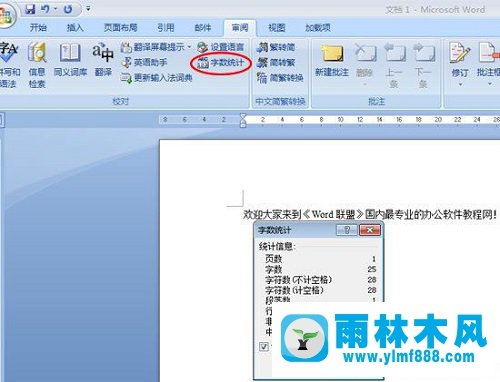Screen dimensions: 500x382
Task: Open the Customize Quick Access Toolbar dropdown
Action: [x=88, y=9]
